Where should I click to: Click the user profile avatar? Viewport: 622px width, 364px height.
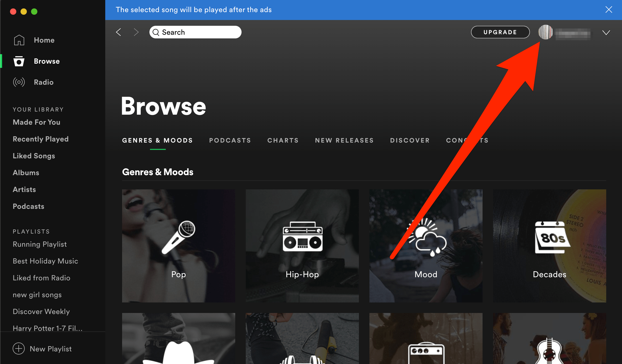point(545,32)
